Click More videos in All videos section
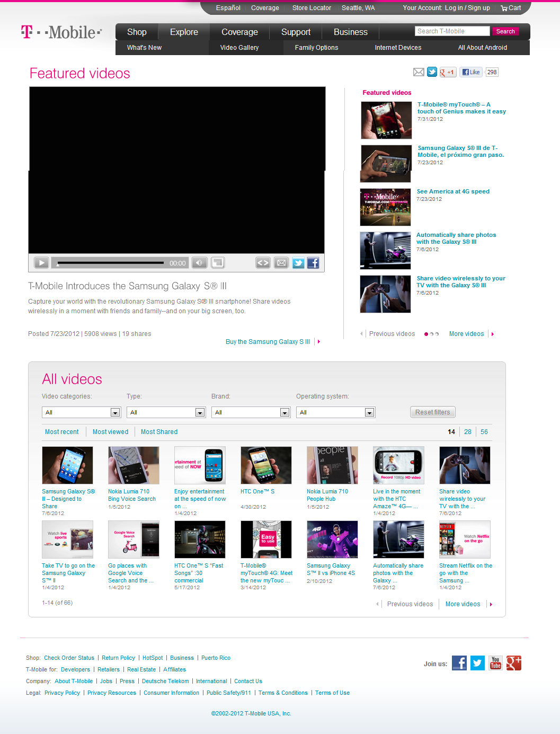560x734 pixels. (x=463, y=604)
